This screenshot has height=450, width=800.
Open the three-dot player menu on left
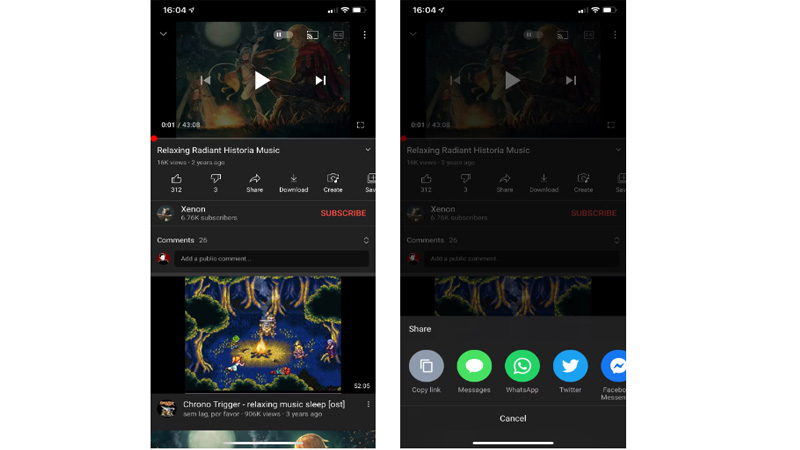[x=364, y=35]
